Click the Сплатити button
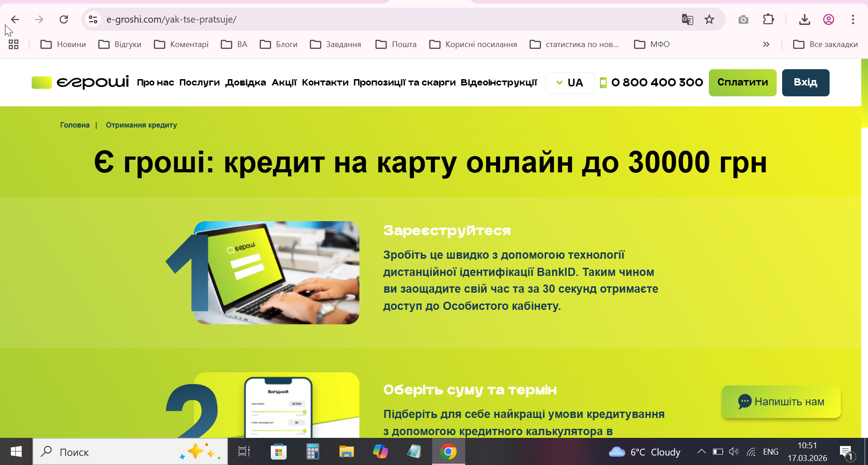The image size is (868, 465). click(x=743, y=83)
